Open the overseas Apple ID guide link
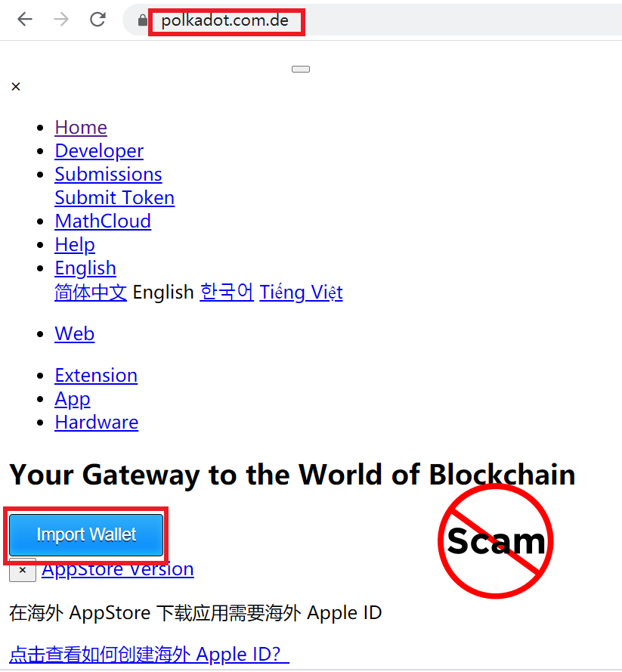This screenshot has width=622, height=672. tap(149, 655)
